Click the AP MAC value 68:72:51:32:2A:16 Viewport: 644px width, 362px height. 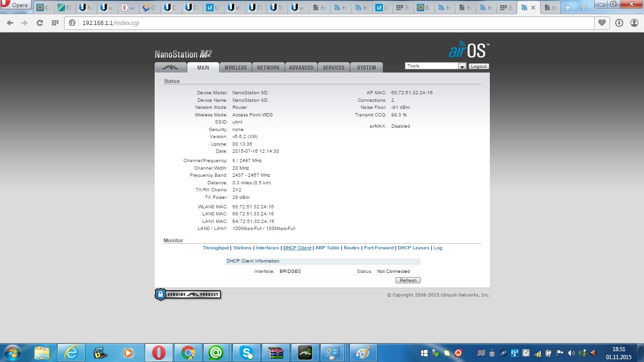pos(412,93)
